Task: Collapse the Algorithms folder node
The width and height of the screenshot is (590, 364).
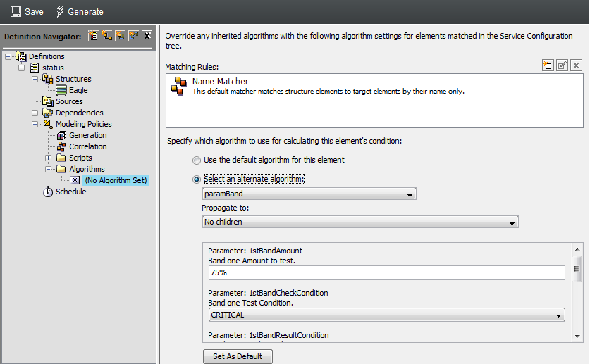Action: pyautogui.click(x=48, y=170)
